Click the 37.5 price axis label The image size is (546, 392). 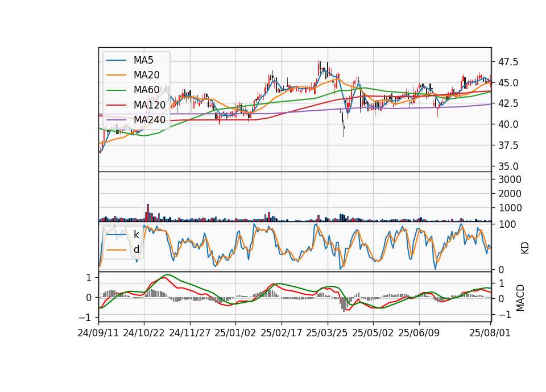(508, 145)
